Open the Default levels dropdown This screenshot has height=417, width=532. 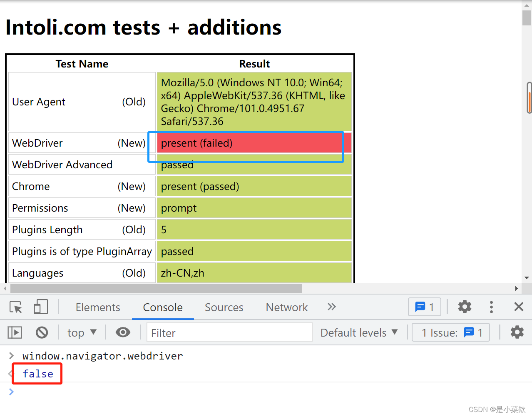click(x=359, y=332)
